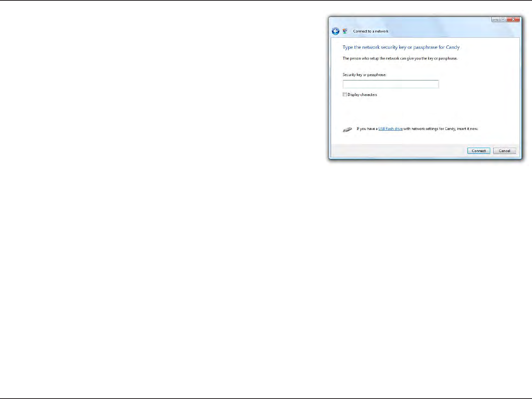Click the insert it now instruction text
Image resolution: width=532 pixels, height=399 pixels.
click(467, 129)
